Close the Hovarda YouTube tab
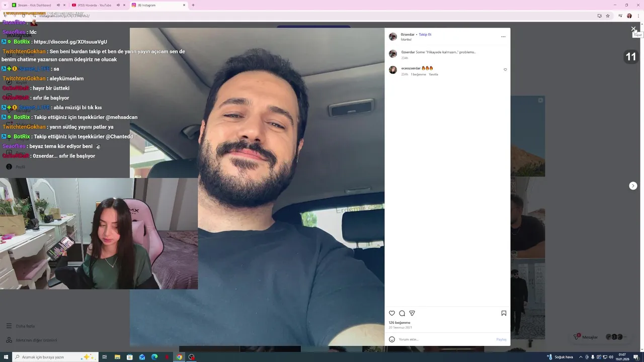The width and height of the screenshot is (644, 362). (x=124, y=5)
